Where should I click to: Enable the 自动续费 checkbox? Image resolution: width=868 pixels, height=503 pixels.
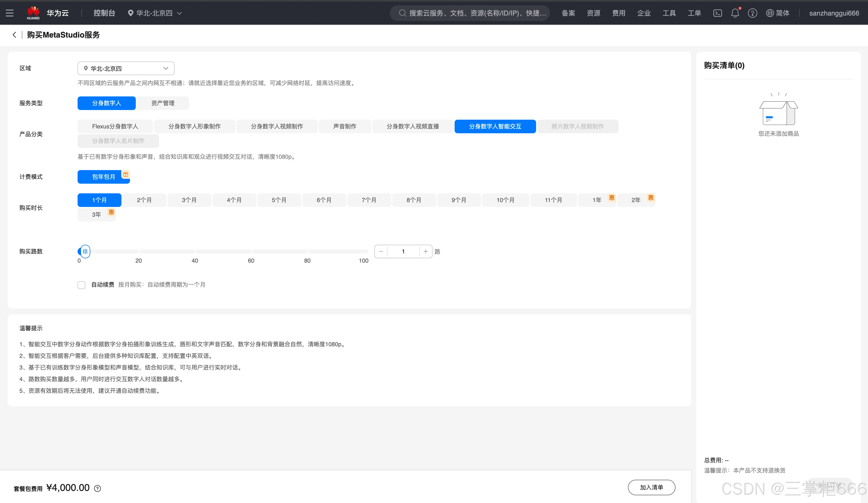click(81, 285)
